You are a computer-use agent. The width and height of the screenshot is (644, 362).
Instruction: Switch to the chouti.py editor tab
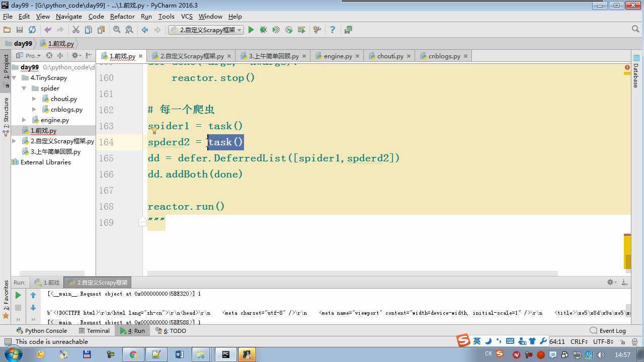coord(390,56)
